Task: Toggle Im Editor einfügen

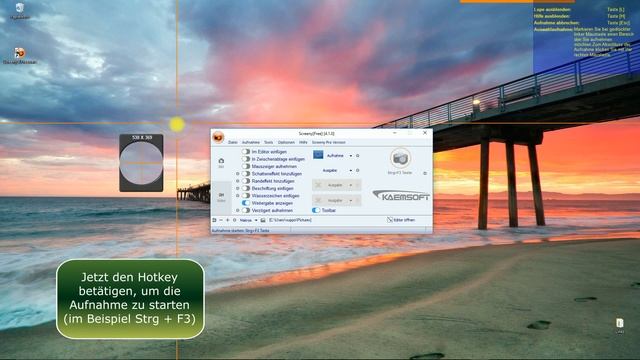Action: tap(246, 151)
